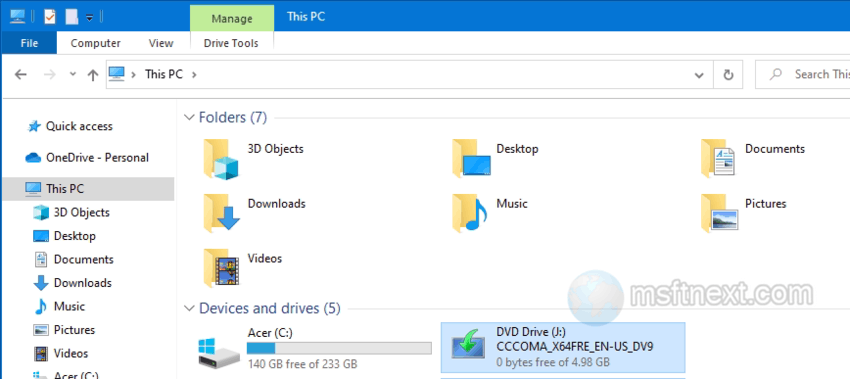Click the search magnifier icon
Image resolution: width=850 pixels, height=379 pixels.
pos(776,74)
